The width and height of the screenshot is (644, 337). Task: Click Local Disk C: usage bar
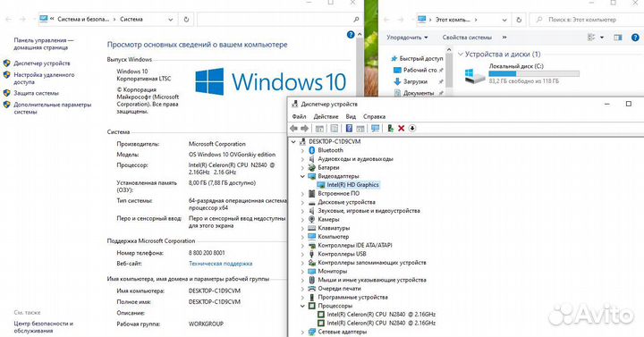tap(534, 74)
